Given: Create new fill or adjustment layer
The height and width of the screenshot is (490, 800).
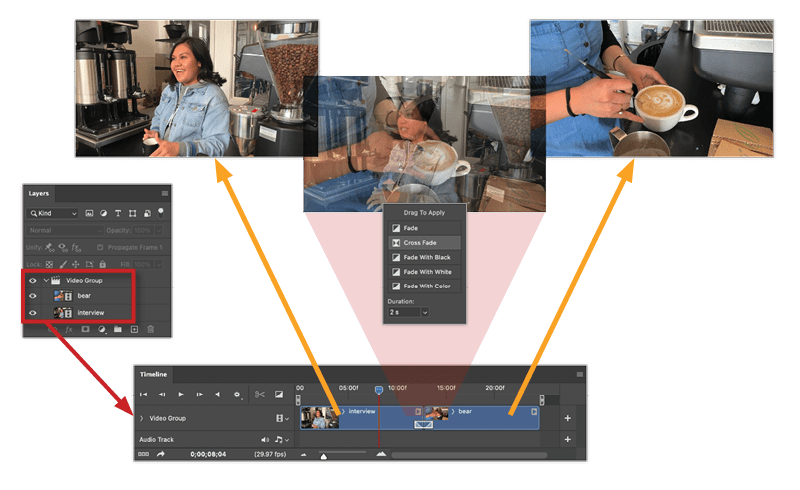Looking at the screenshot, I should pos(102,329).
